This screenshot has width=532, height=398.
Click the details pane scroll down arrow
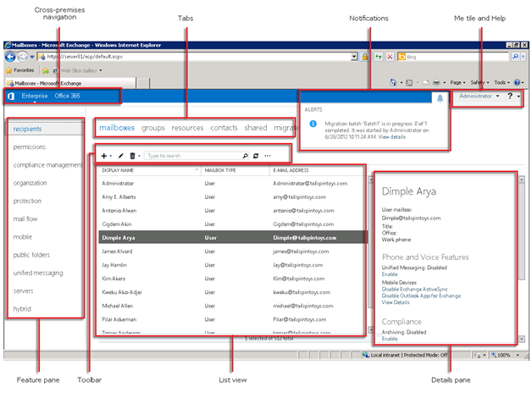pyautogui.click(x=522, y=339)
